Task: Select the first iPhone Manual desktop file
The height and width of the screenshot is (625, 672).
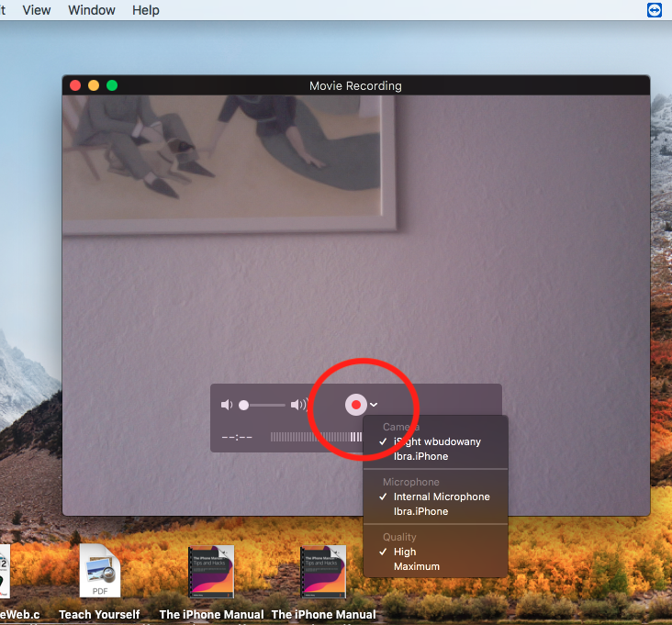Action: pyautogui.click(x=211, y=573)
